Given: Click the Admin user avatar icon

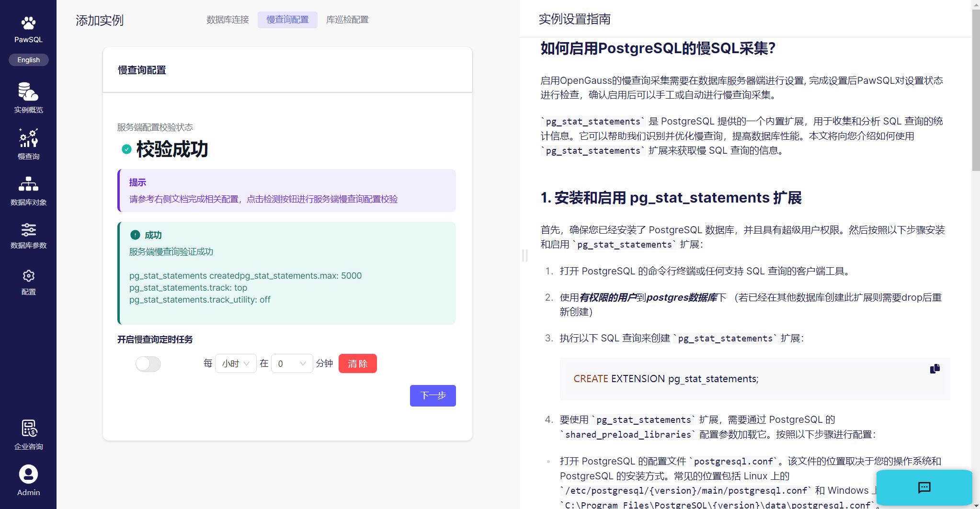Looking at the screenshot, I should pos(28,474).
